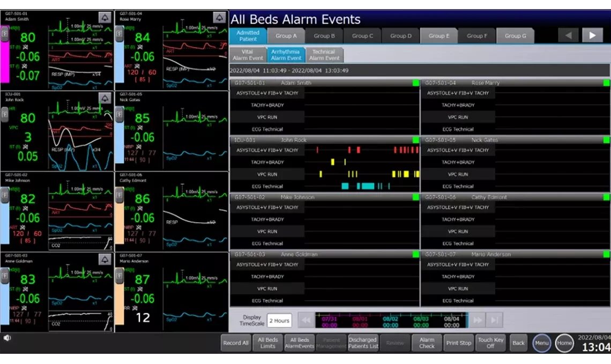
Task: Open the Display TimeScale 2 Hours selector
Action: tap(279, 321)
